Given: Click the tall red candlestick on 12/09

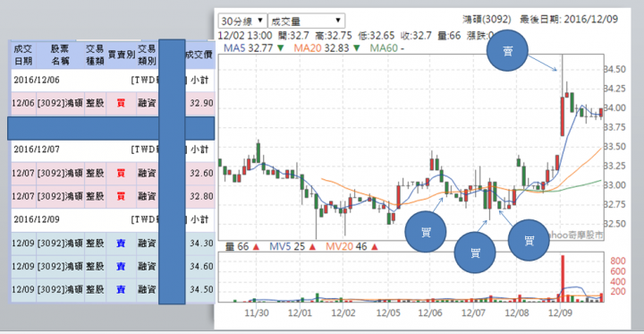Looking at the screenshot, I should (562, 116).
